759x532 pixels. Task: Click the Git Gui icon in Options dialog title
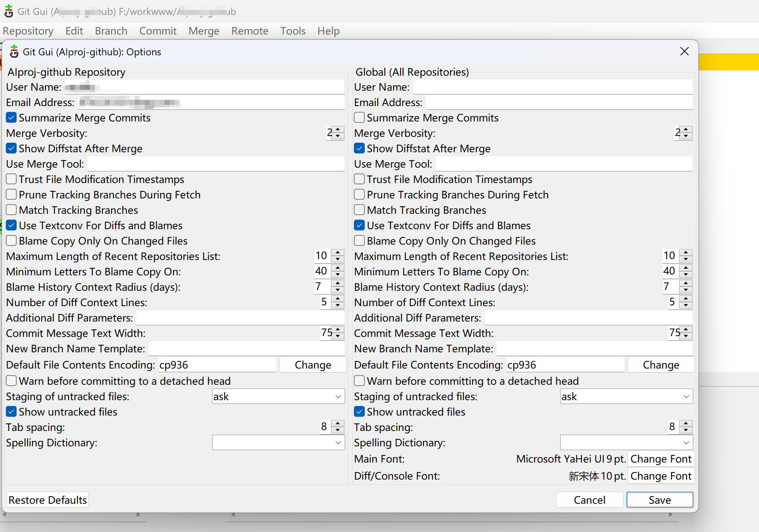[x=14, y=52]
